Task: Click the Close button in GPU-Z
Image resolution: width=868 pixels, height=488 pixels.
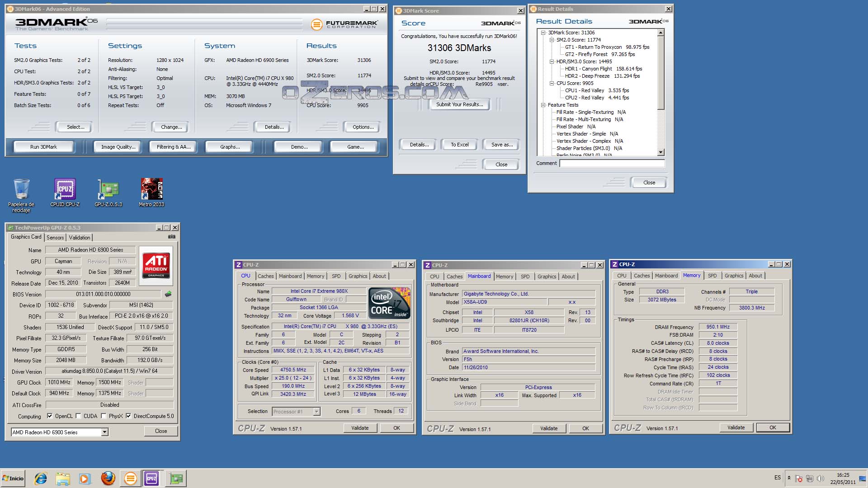Action: (x=161, y=431)
